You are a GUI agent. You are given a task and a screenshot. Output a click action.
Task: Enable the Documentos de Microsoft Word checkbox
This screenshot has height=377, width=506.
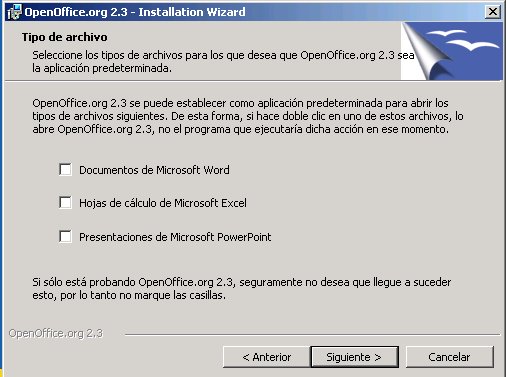click(x=65, y=169)
